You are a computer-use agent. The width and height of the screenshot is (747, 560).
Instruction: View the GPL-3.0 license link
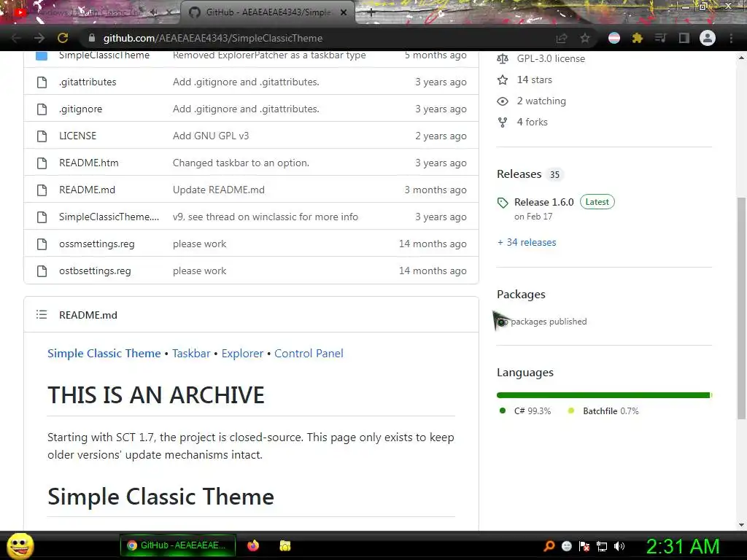pyautogui.click(x=551, y=58)
